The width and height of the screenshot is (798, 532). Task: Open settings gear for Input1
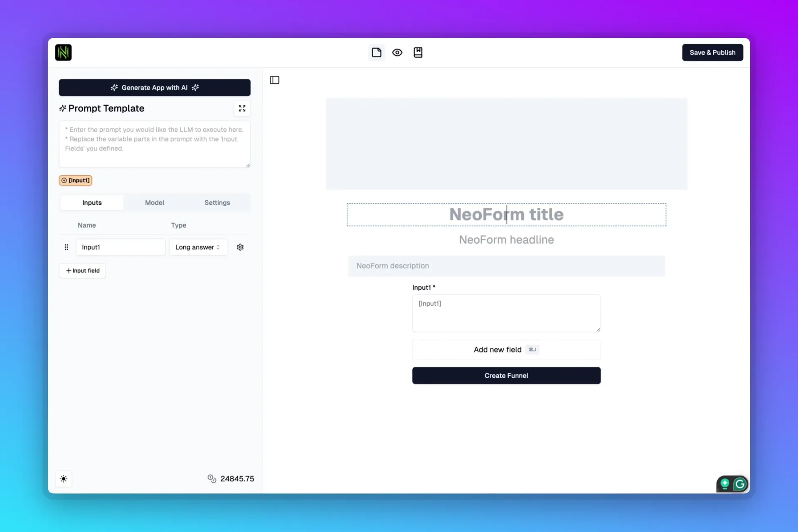[240, 247]
